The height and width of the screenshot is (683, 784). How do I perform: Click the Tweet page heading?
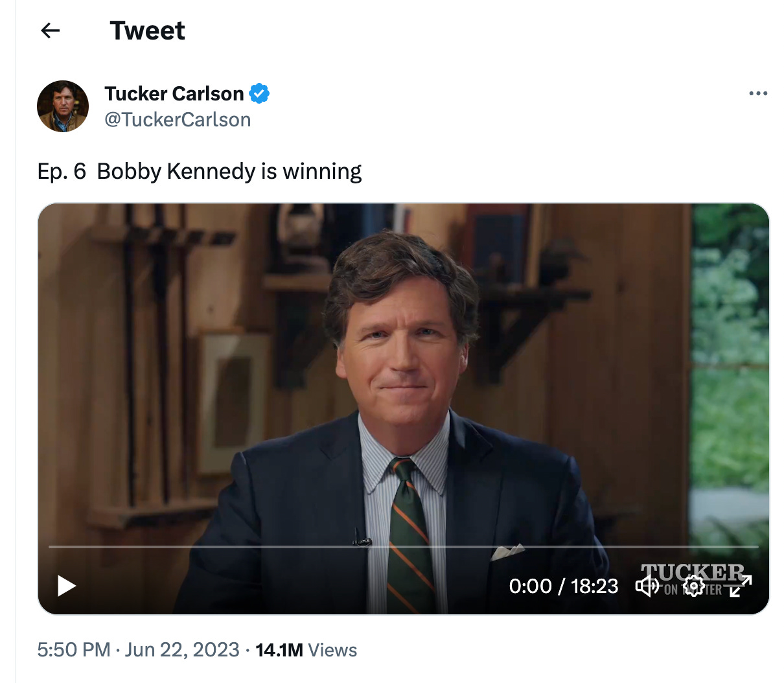coord(147,30)
